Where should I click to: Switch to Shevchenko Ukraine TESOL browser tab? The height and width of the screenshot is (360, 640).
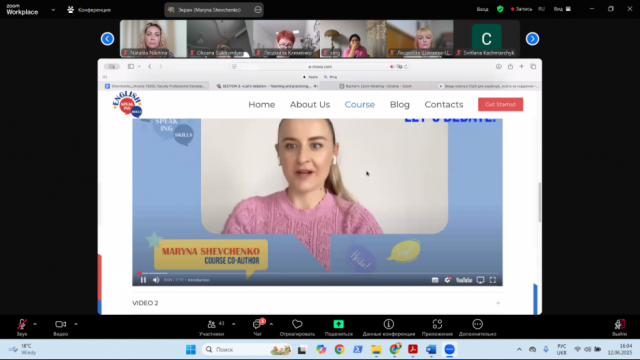(155, 86)
